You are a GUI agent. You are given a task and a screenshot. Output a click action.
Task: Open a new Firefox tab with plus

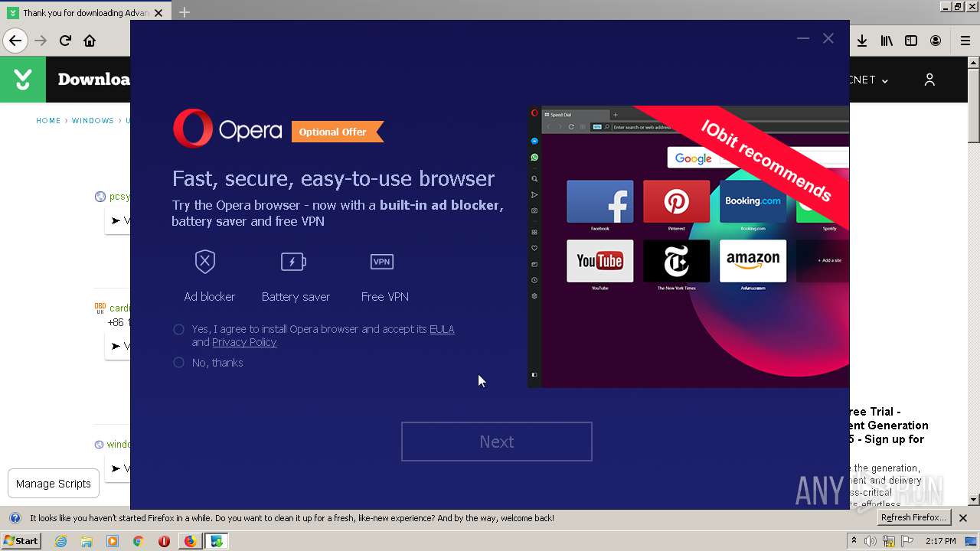185,12
